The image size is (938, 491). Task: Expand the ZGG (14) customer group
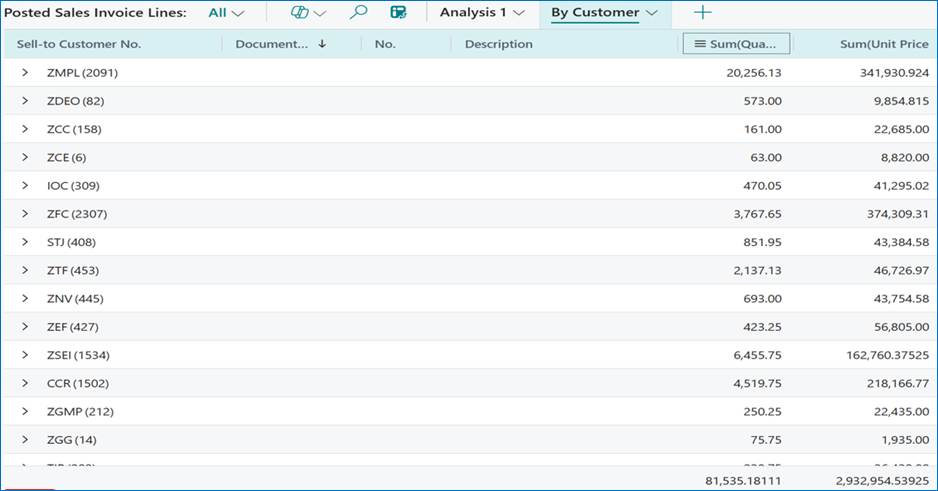tap(25, 440)
